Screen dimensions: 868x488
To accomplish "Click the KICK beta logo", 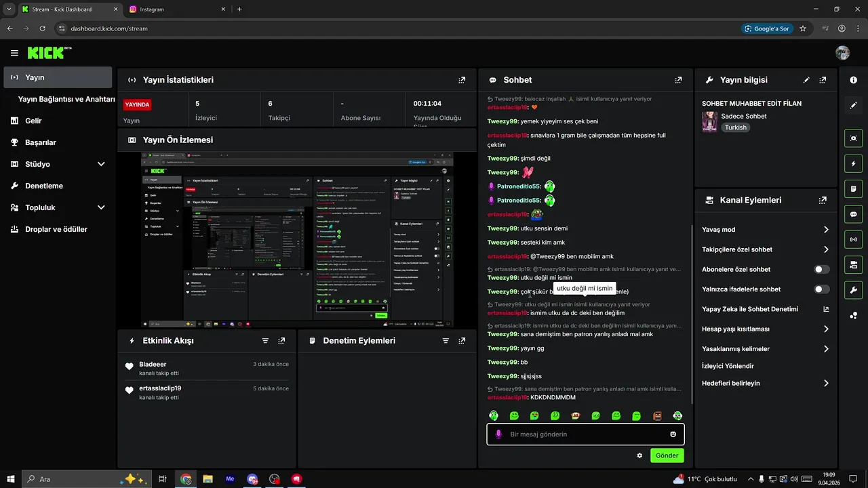I will click(x=50, y=53).
